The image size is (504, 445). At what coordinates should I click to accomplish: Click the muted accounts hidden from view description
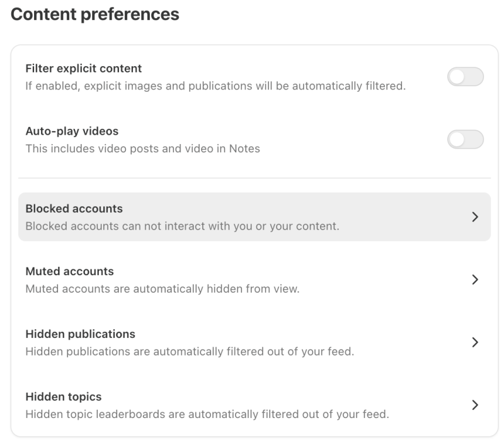(162, 289)
